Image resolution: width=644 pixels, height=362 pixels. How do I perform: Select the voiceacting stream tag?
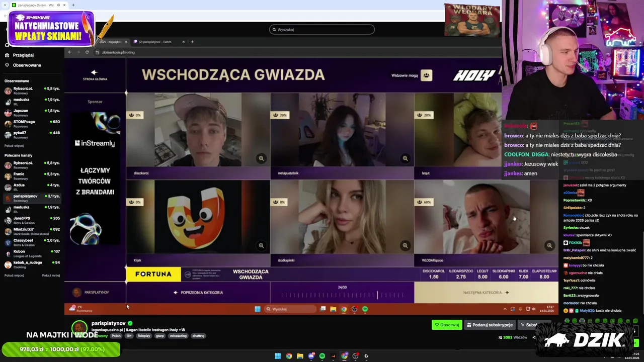click(178, 336)
